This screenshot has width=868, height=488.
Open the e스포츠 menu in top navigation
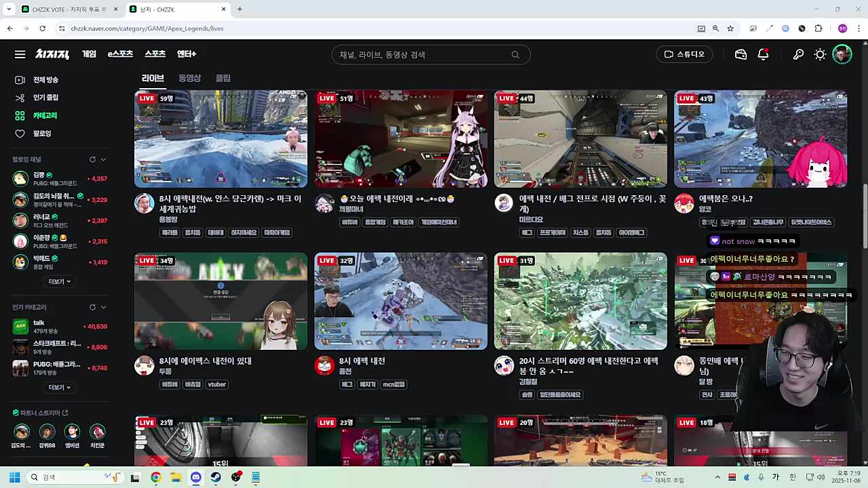[x=120, y=54]
